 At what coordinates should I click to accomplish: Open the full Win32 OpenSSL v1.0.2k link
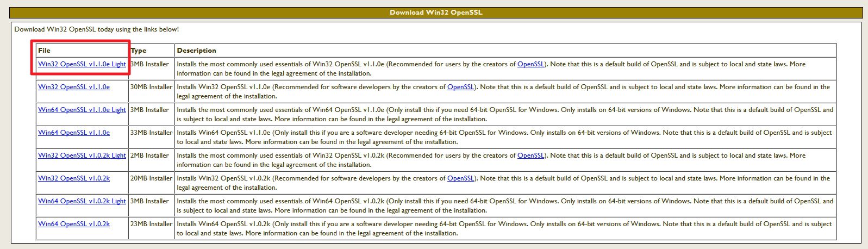click(74, 178)
